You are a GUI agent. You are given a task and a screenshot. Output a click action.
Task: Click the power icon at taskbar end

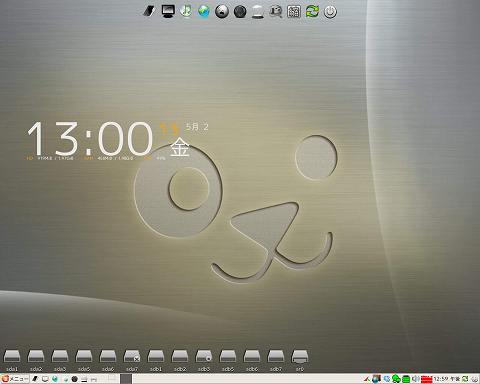[475, 379]
